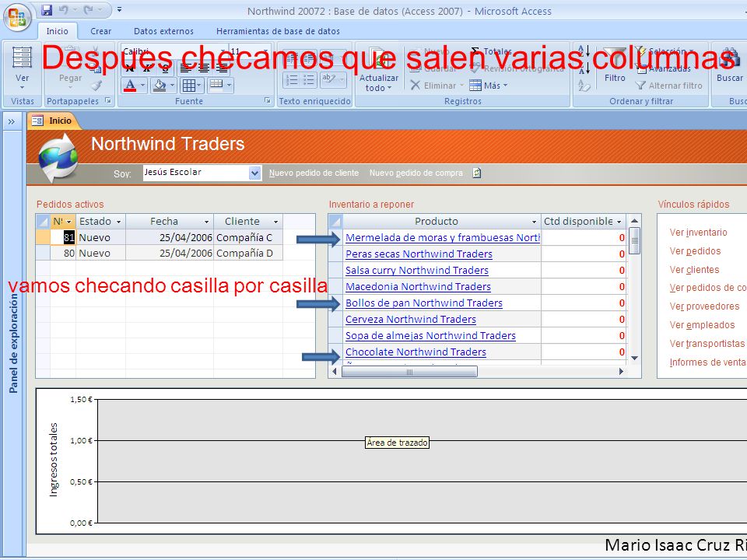
Task: Open Customize Quick Access Toolbar dropdown
Action: click(x=120, y=9)
